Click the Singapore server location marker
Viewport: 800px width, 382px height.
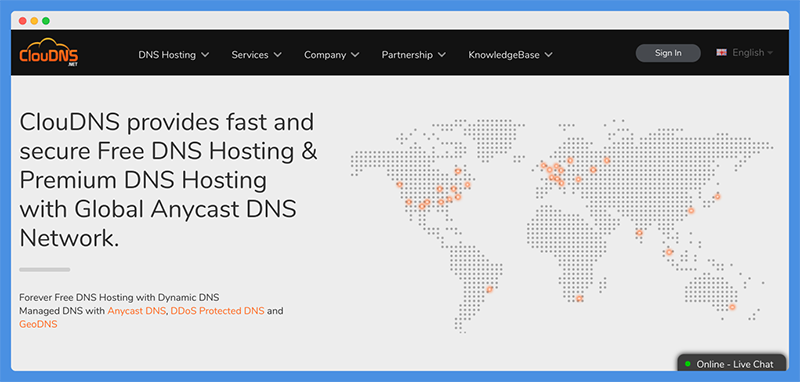click(x=669, y=252)
